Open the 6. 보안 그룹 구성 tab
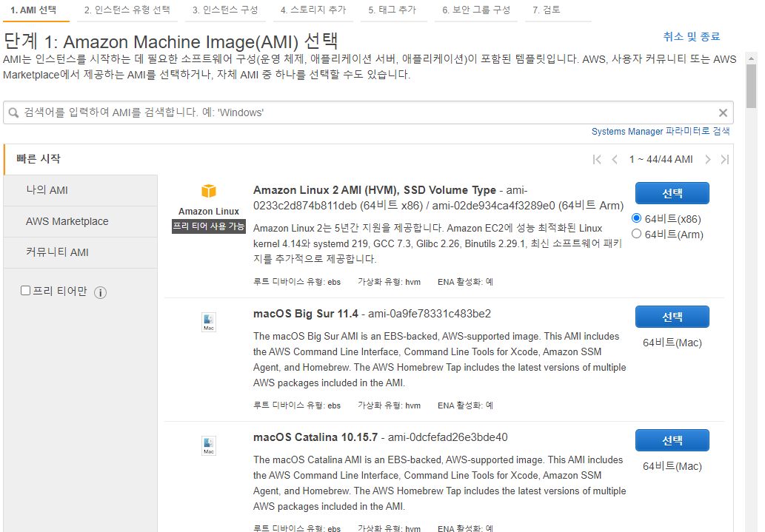765x532 pixels. (x=476, y=10)
